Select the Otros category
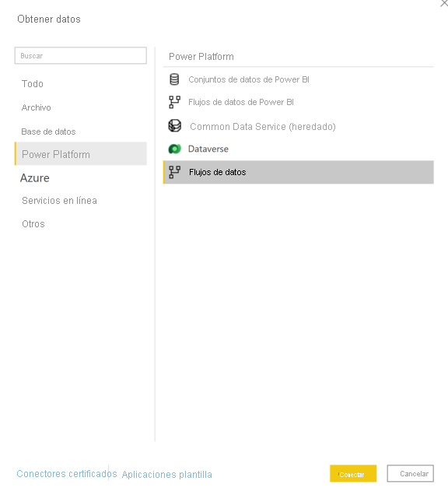 [33, 224]
